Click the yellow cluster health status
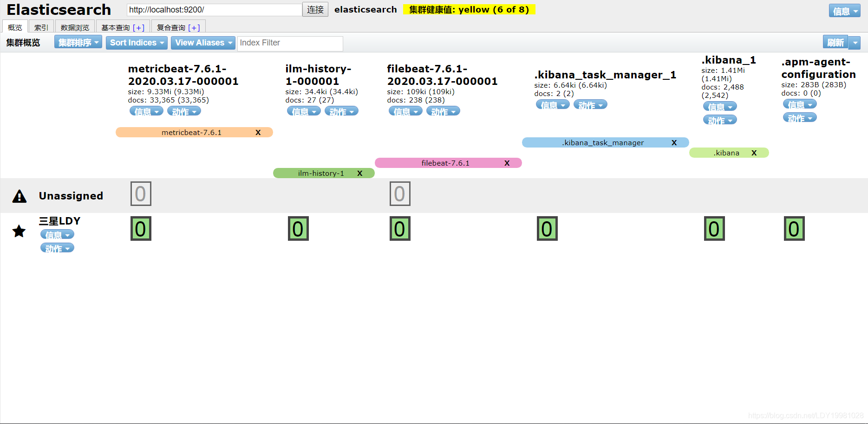This screenshot has height=424, width=868. point(469,10)
